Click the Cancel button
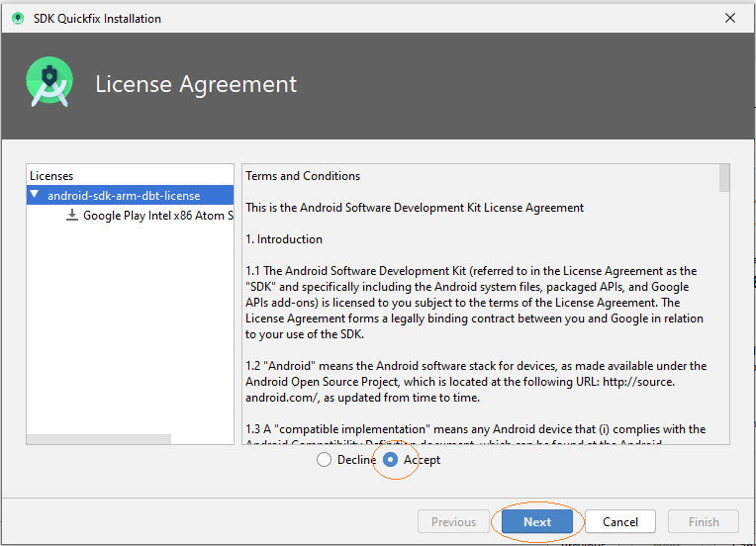This screenshot has width=756, height=546. tap(620, 522)
